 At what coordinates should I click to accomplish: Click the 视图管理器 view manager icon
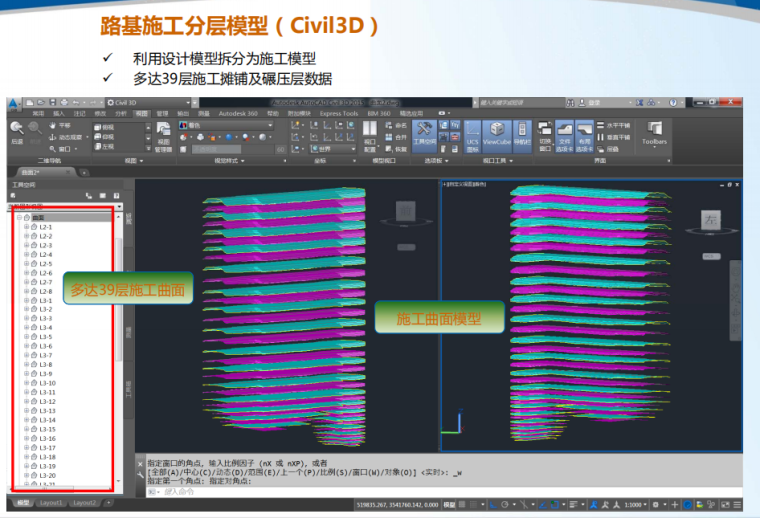(163, 139)
